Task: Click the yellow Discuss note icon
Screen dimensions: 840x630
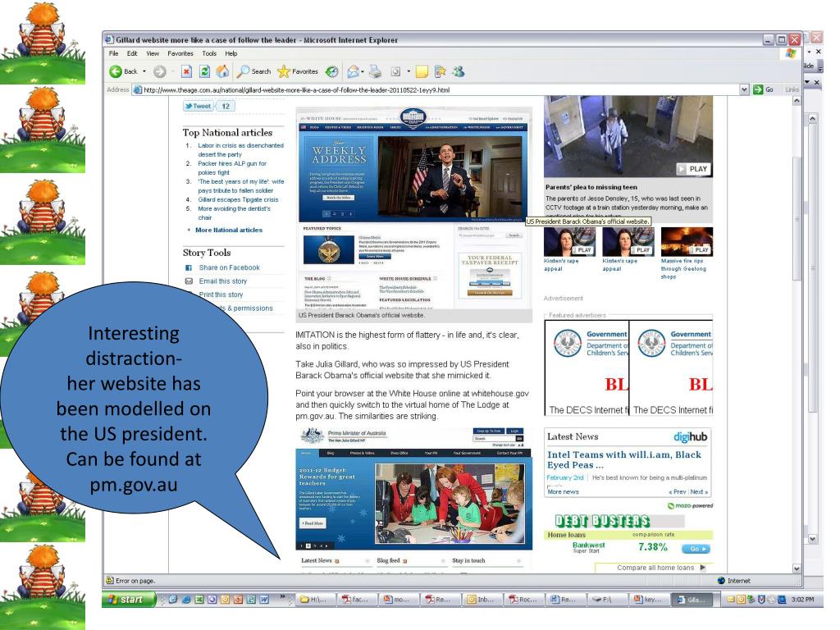Action: click(x=422, y=71)
